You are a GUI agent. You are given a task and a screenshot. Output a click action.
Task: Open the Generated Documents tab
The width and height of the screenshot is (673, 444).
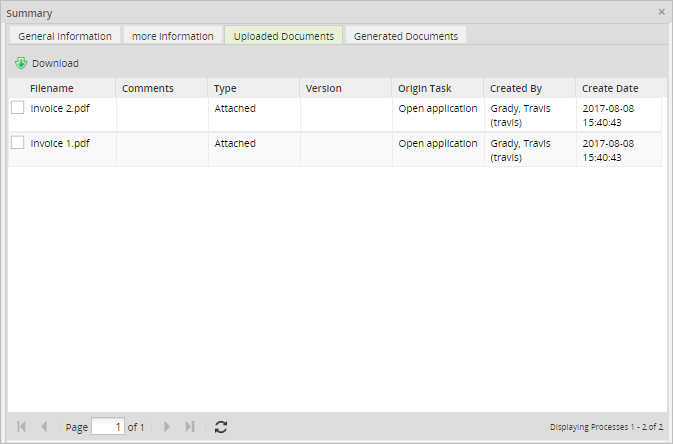pos(406,36)
